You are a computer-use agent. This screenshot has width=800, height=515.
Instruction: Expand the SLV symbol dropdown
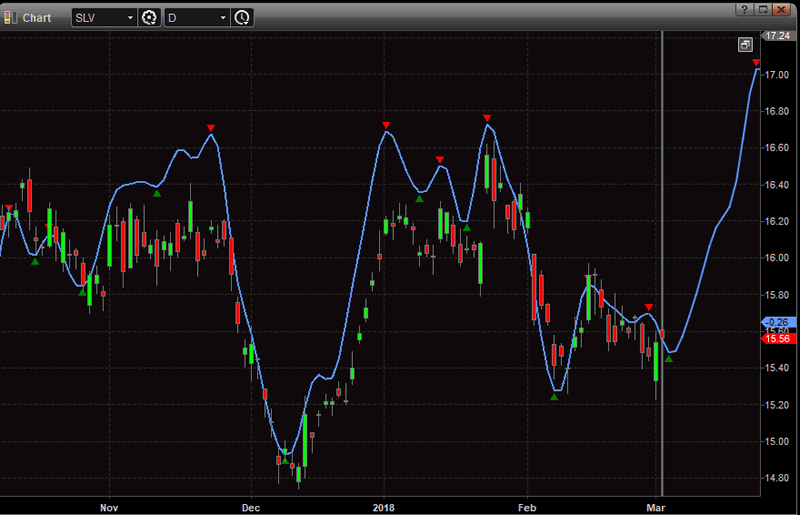[130, 17]
